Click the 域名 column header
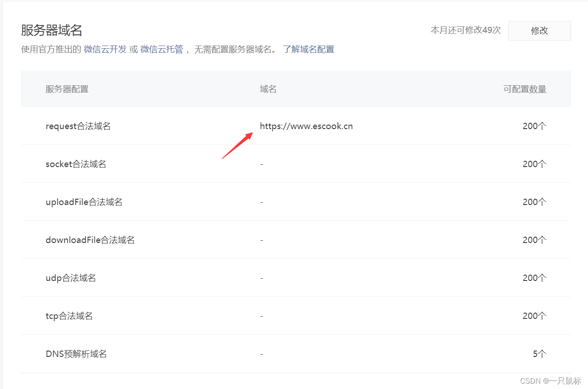 268,89
